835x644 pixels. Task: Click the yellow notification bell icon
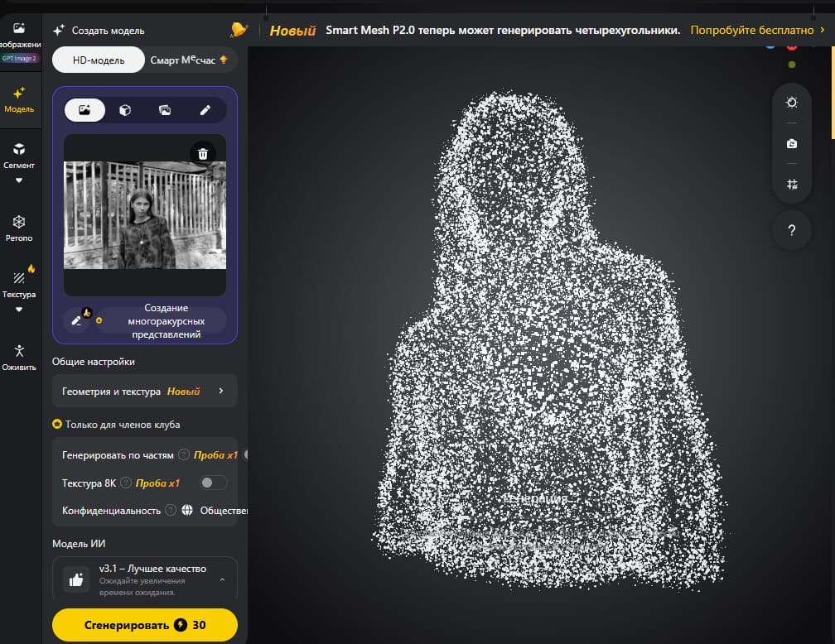[x=239, y=30]
